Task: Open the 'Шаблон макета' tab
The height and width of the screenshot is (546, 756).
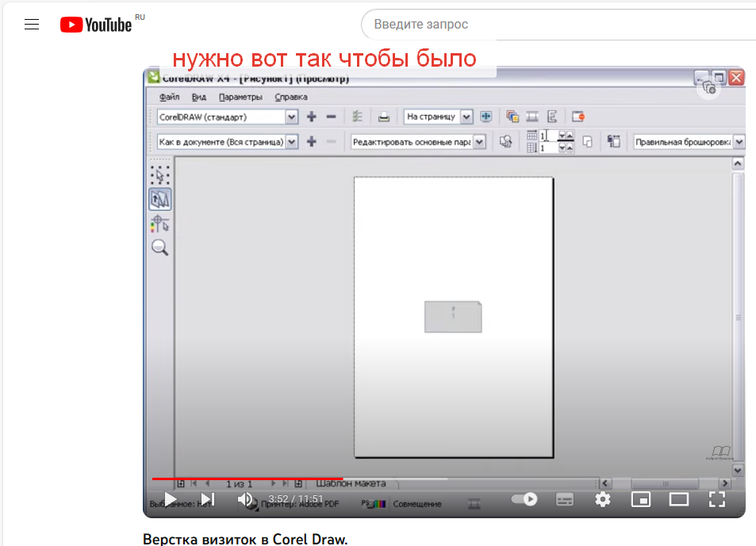Action: (x=351, y=483)
